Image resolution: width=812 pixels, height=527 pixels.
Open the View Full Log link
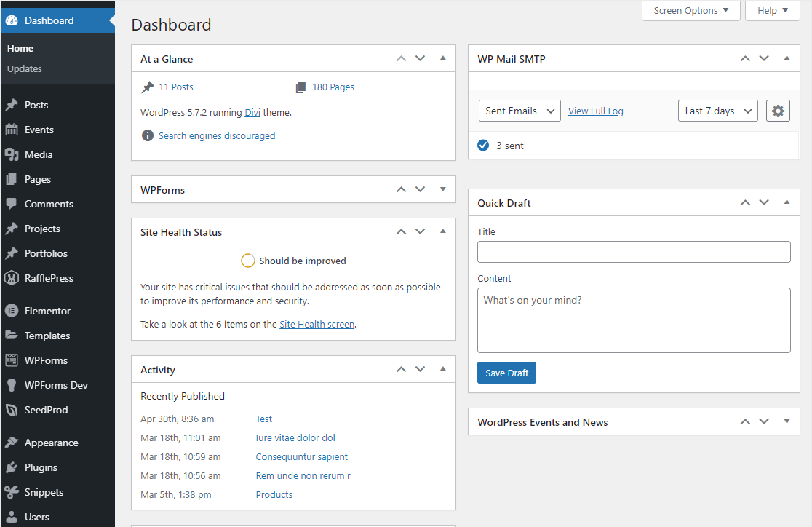(x=595, y=111)
